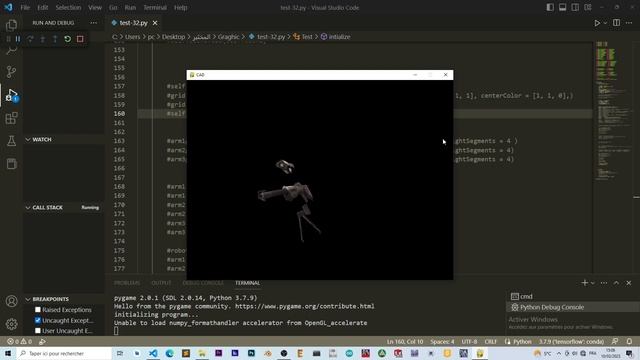Pause the debugger from debug toolbar

(x=18, y=39)
